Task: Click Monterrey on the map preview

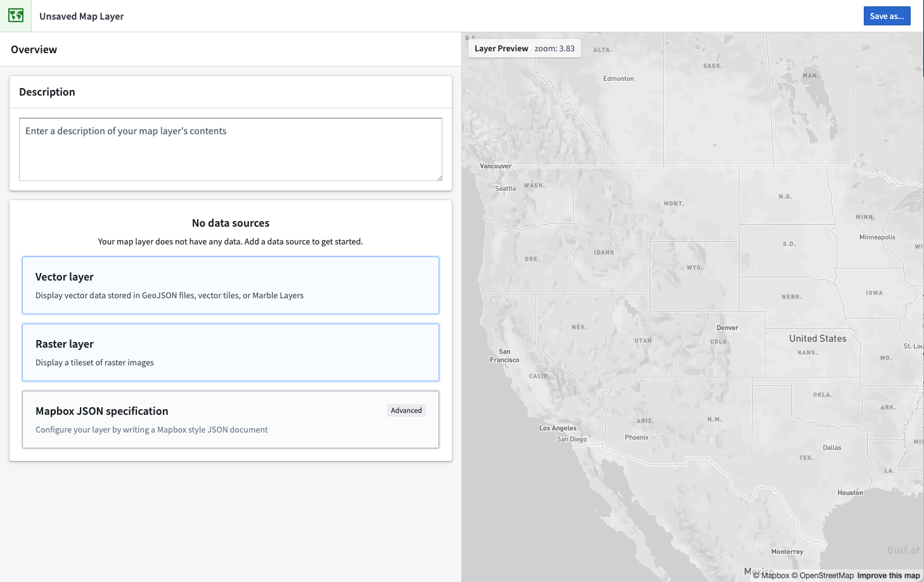Action: click(x=787, y=552)
